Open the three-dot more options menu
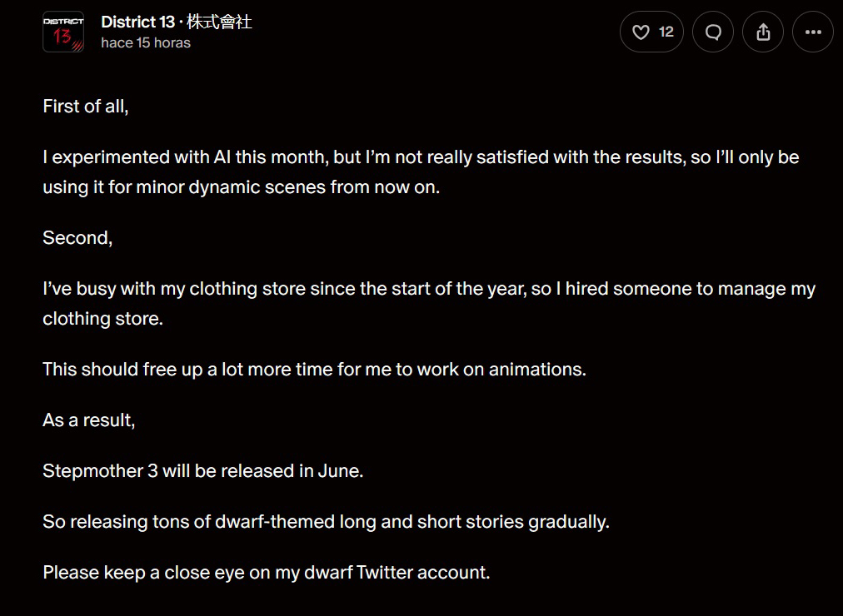This screenshot has height=616, width=843. click(x=813, y=32)
